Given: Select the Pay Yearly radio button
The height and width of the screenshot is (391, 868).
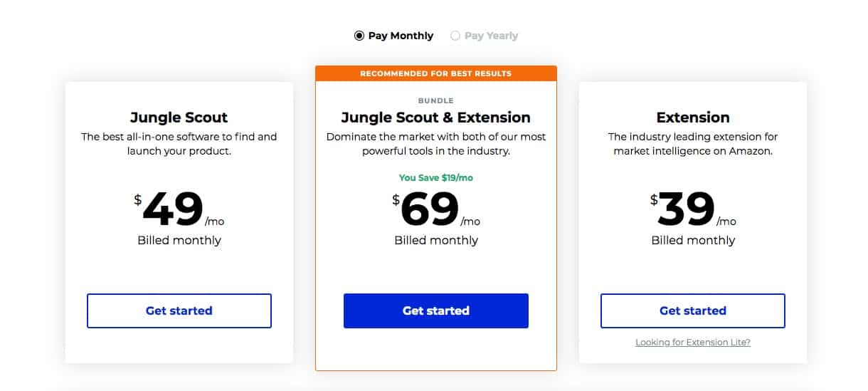Looking at the screenshot, I should pos(455,36).
